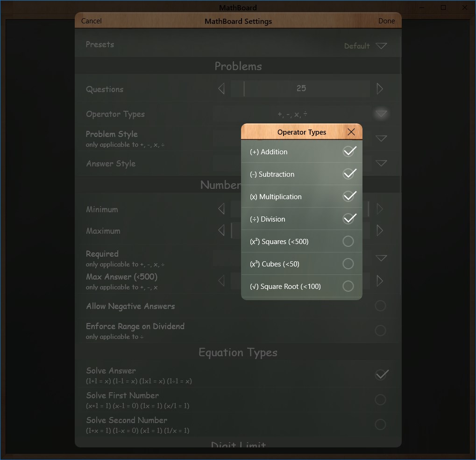Increase the Max Answer value
This screenshot has width=476, height=460.
click(x=380, y=280)
